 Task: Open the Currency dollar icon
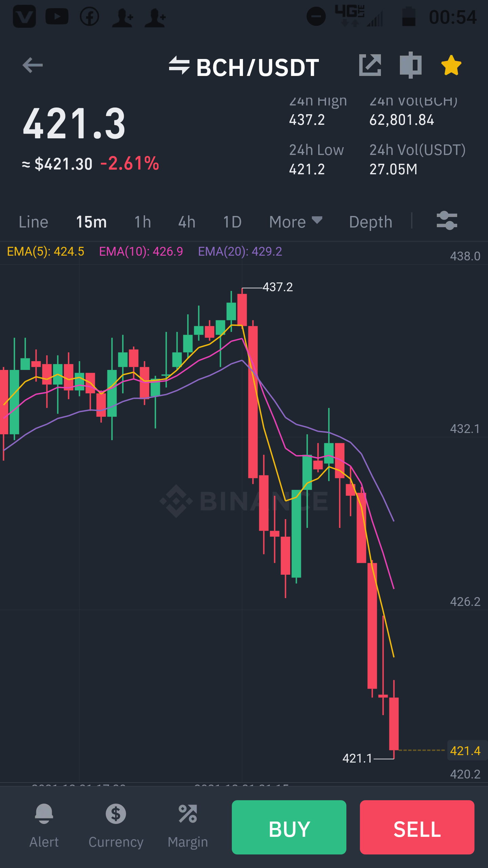(x=116, y=814)
